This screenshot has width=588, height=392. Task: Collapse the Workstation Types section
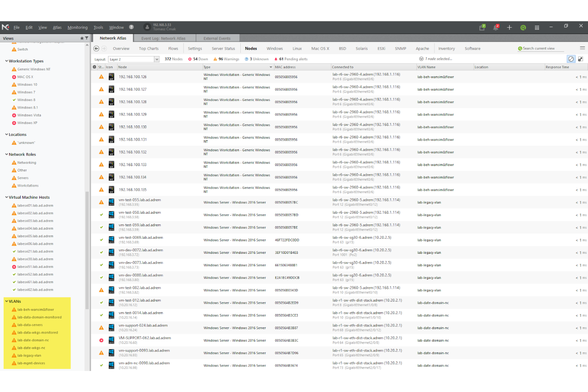(x=6, y=61)
